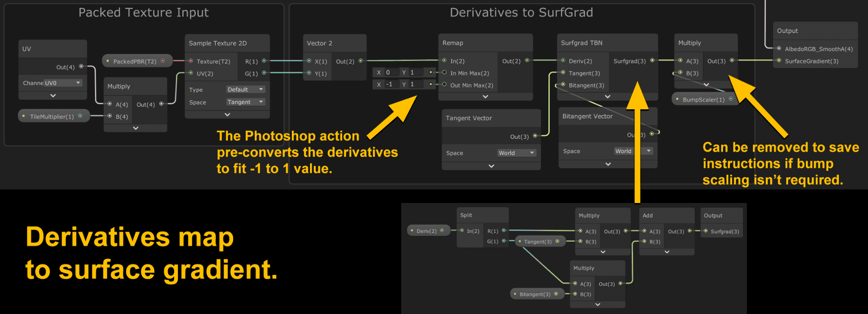Click the In Min Max(2) input port on Remap
The height and width of the screenshot is (314, 868).
point(444,72)
